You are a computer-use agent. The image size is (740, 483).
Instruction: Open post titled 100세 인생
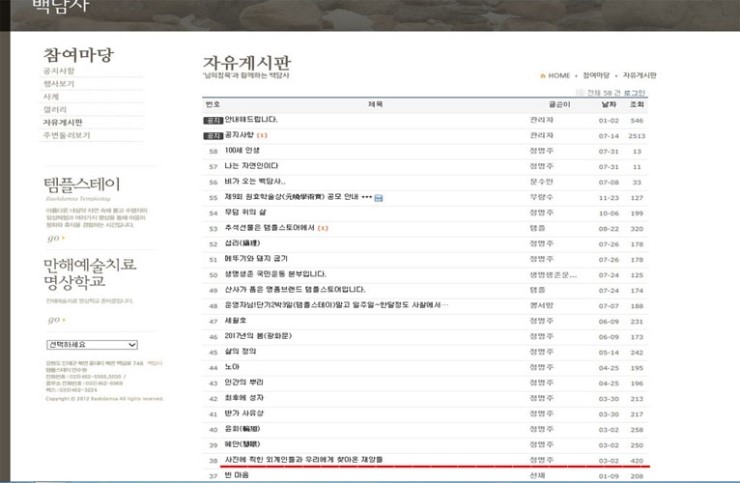[x=241, y=151]
